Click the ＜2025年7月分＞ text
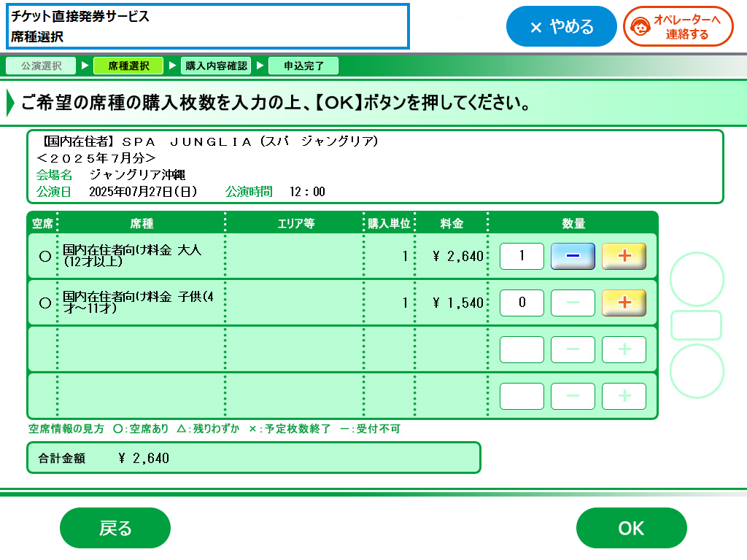The width and height of the screenshot is (747, 560). coord(96,158)
